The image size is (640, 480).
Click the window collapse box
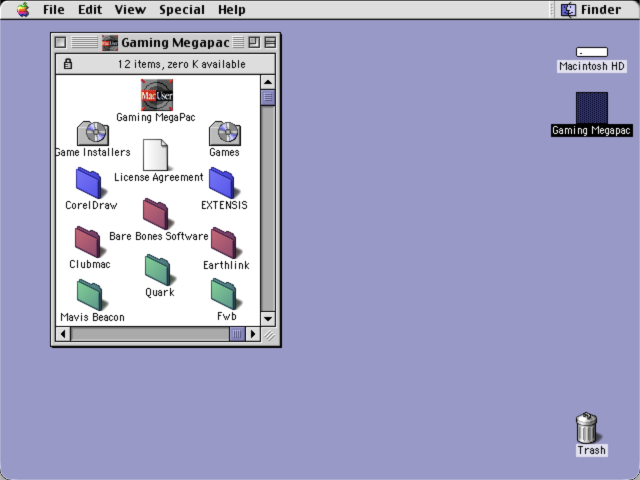(x=270, y=42)
